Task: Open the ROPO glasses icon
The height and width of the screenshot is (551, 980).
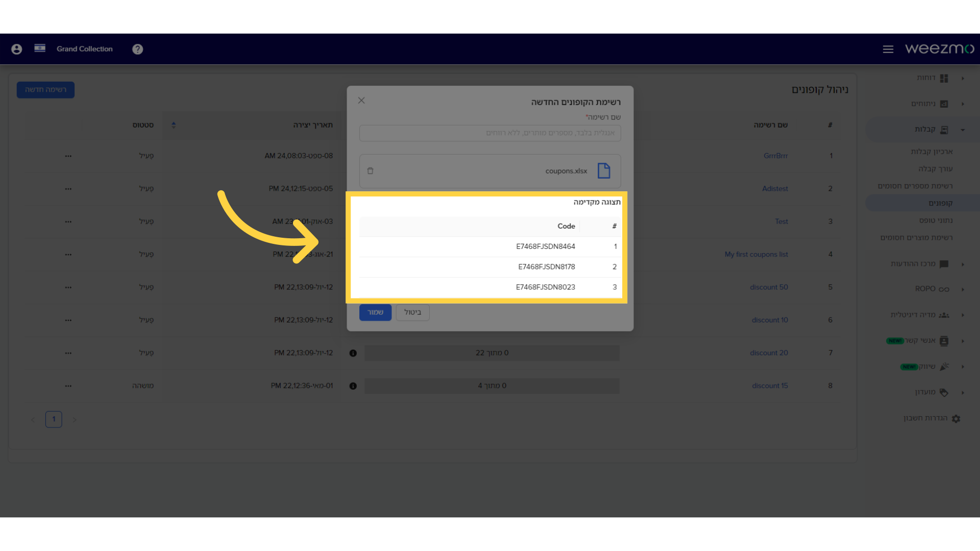Action: point(944,289)
